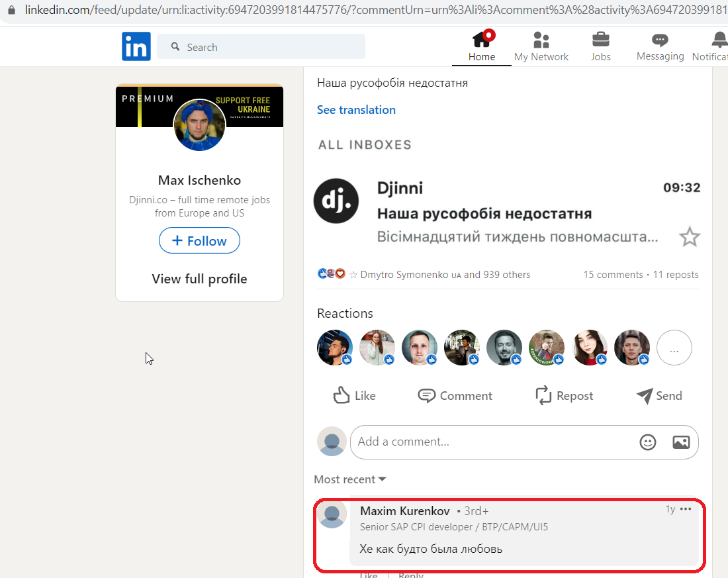This screenshot has width=728, height=578.
Task: Click the search magnifier icon
Action: pos(175,46)
